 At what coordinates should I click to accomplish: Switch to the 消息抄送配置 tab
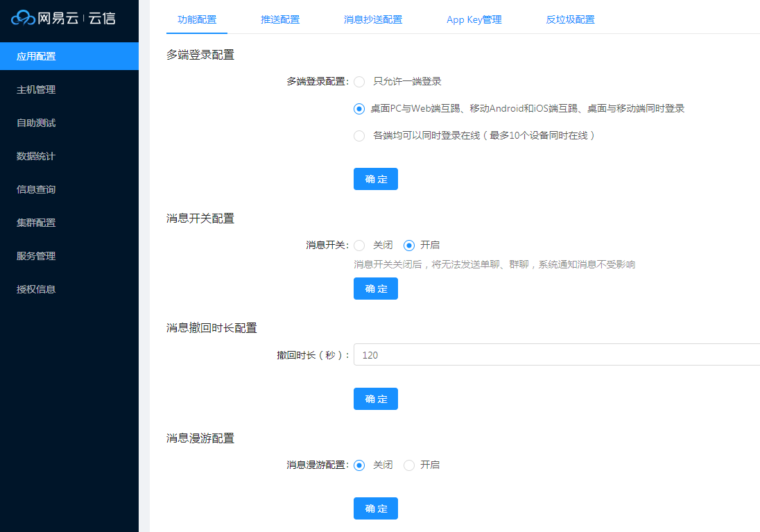click(x=373, y=19)
